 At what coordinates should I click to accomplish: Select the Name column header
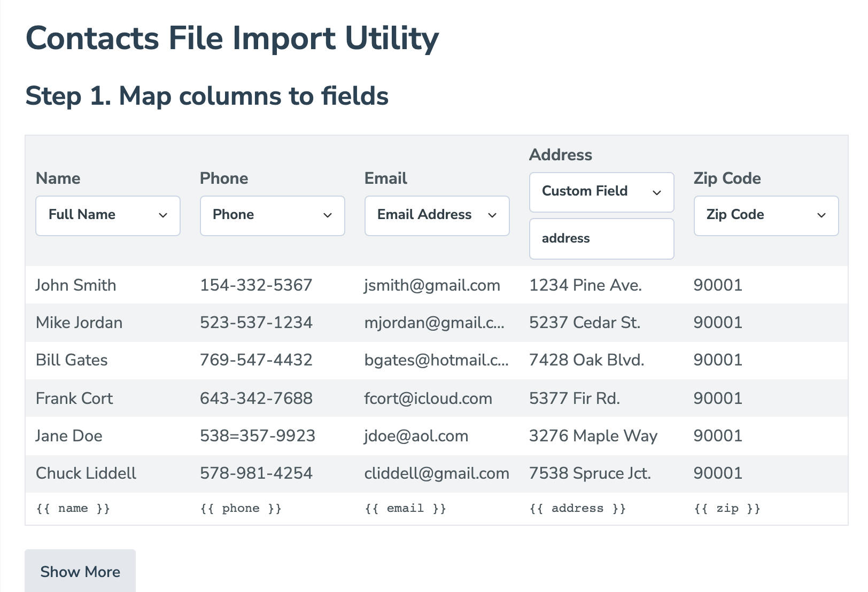coord(58,178)
